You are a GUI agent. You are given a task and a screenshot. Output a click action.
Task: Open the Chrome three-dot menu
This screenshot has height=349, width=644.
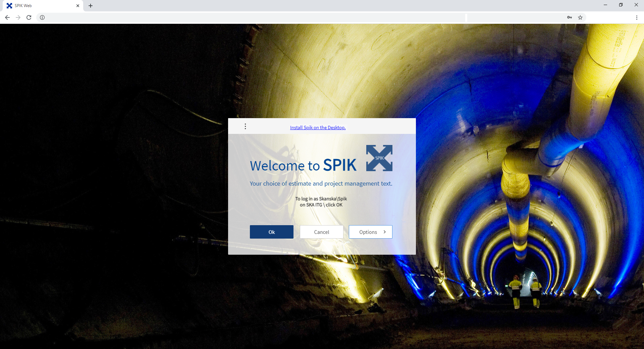pos(637,17)
